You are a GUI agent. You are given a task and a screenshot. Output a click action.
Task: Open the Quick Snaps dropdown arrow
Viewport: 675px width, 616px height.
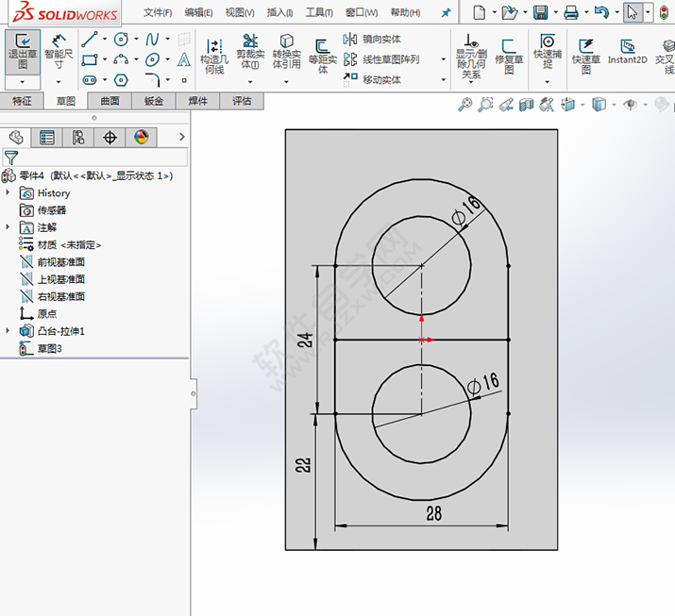(x=548, y=82)
